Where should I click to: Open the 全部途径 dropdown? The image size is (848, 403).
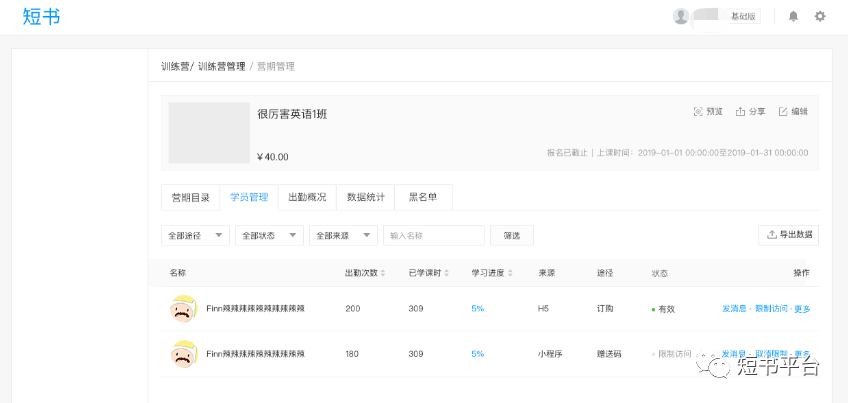click(195, 235)
